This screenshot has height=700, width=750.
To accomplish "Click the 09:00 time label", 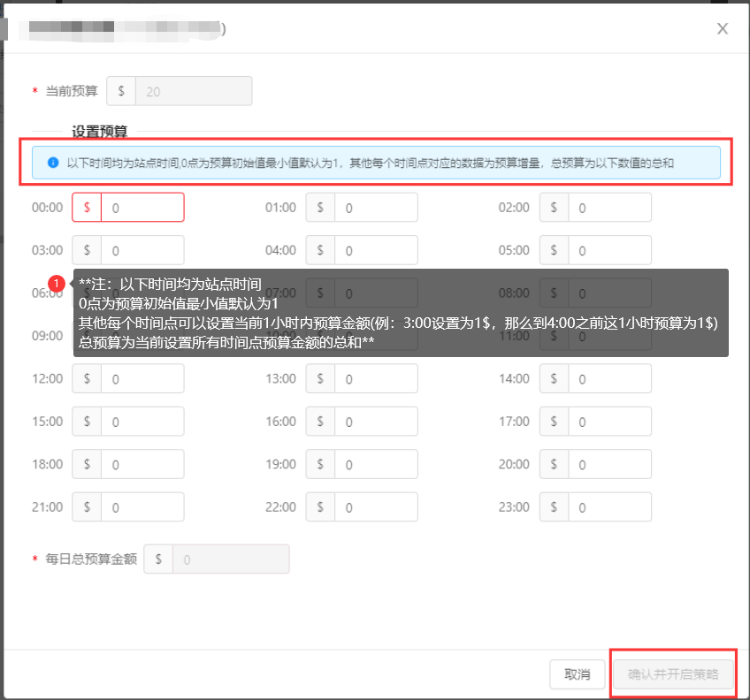I will coord(48,336).
